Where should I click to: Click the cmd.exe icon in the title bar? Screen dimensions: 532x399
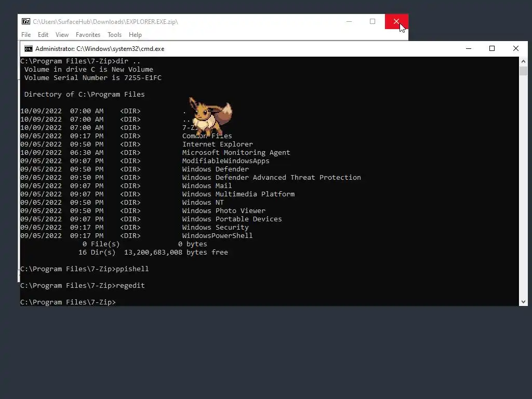pos(29,49)
